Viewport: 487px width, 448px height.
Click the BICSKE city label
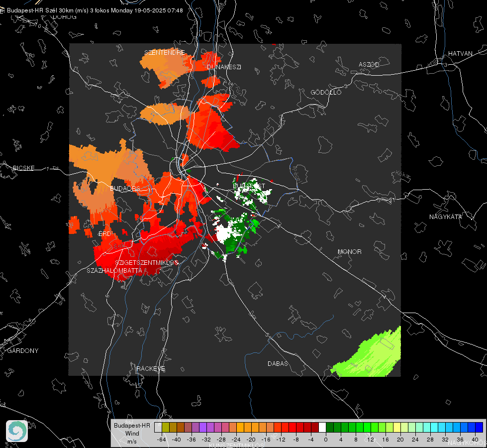click(x=23, y=168)
